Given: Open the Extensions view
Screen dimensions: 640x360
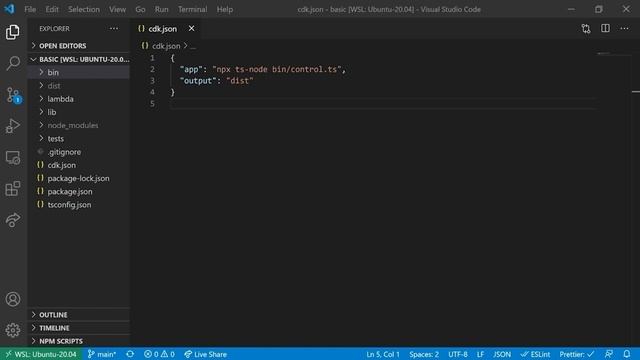Looking at the screenshot, I should pos(13,189).
